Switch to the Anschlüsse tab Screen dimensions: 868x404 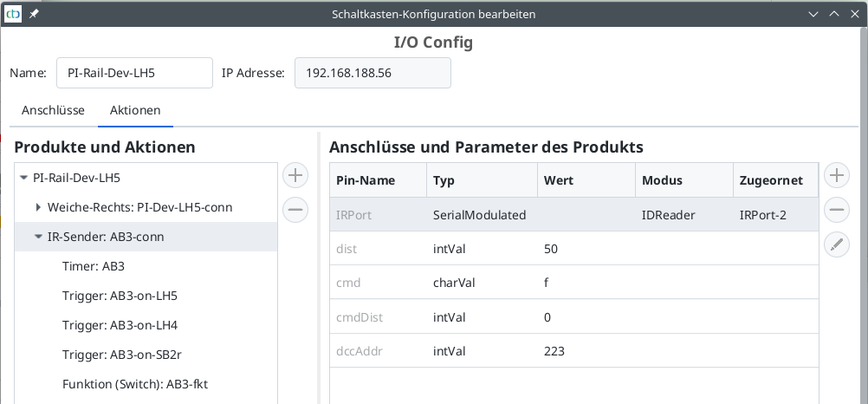click(53, 110)
